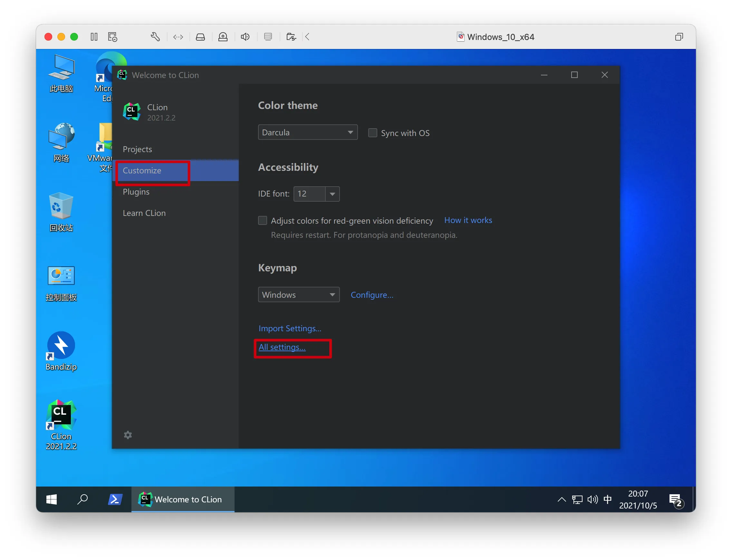Launch PowerShell from the taskbar
732x560 pixels.
[115, 499]
